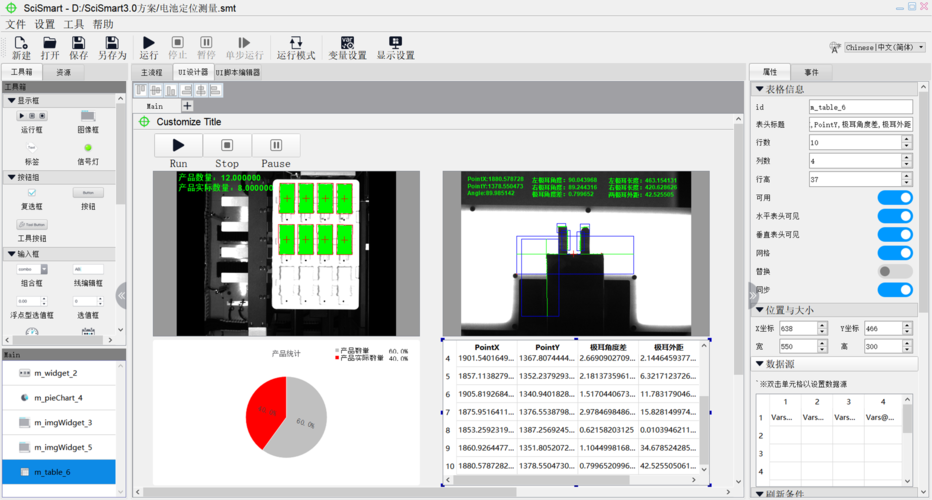Open the 工具 menu
The image size is (932, 500).
click(74, 24)
